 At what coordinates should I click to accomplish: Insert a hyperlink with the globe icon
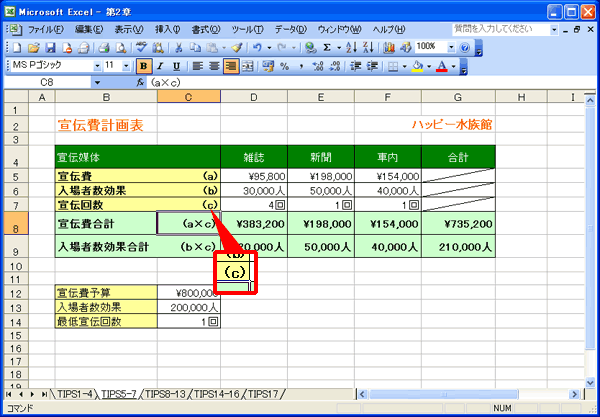[x=311, y=47]
